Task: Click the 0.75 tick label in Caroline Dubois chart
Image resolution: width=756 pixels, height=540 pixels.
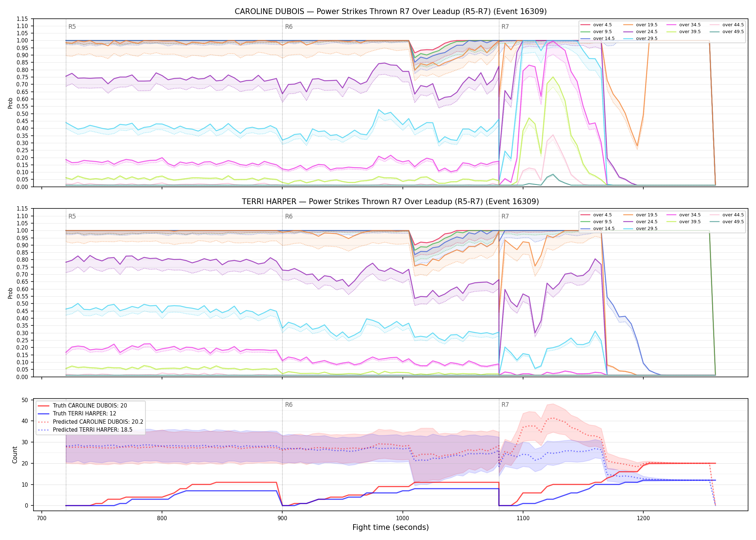Action: point(22,77)
